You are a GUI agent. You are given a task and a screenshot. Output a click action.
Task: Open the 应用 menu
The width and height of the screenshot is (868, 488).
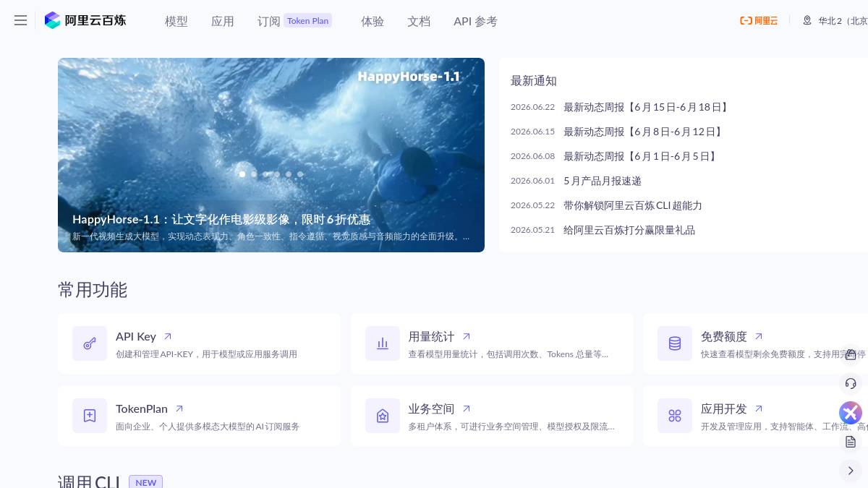(223, 21)
